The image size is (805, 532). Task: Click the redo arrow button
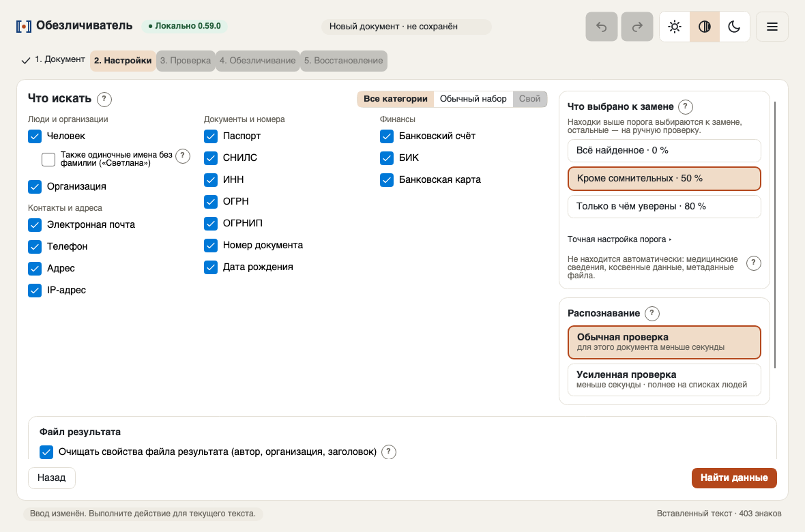[x=637, y=27]
